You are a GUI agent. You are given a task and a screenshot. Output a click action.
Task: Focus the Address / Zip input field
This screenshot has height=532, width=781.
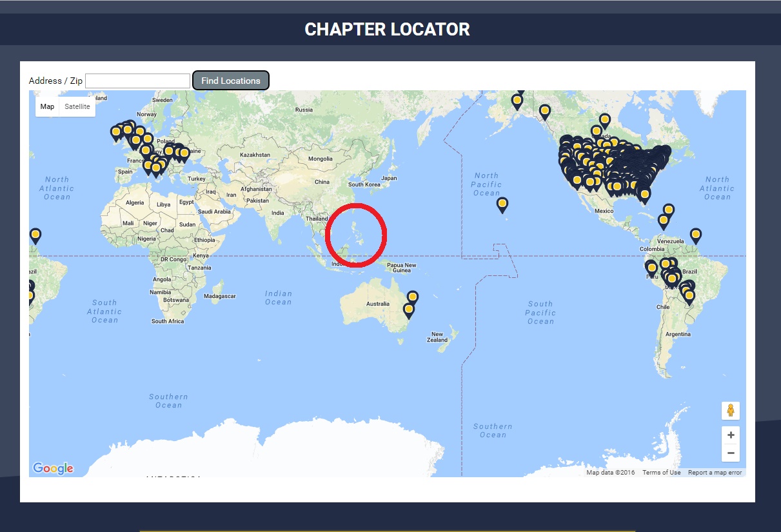coord(138,81)
